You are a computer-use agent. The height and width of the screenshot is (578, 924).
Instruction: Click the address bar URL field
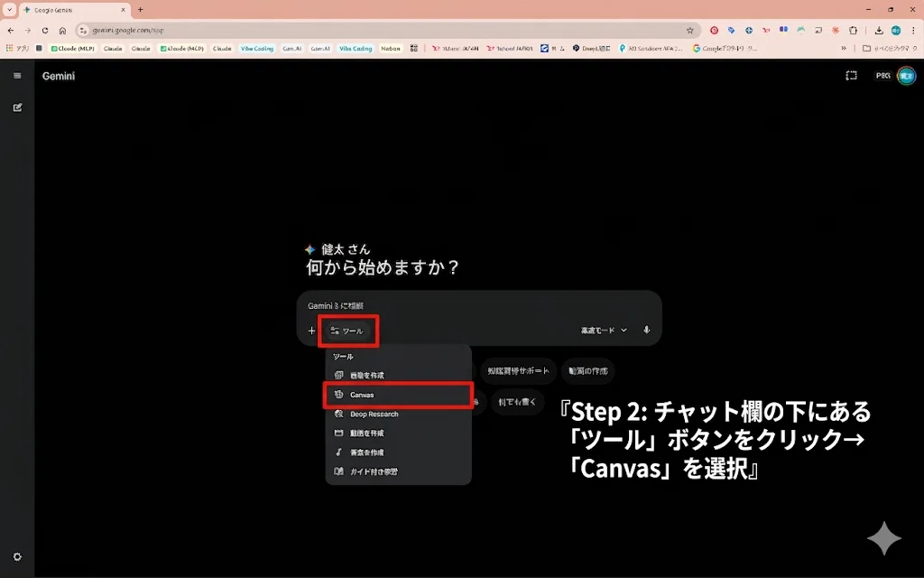point(389,30)
